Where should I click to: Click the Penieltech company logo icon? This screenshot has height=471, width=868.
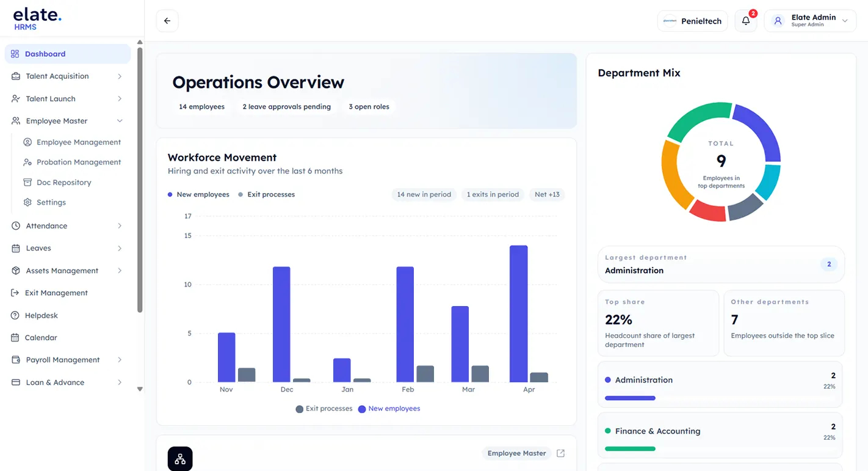pyautogui.click(x=670, y=21)
